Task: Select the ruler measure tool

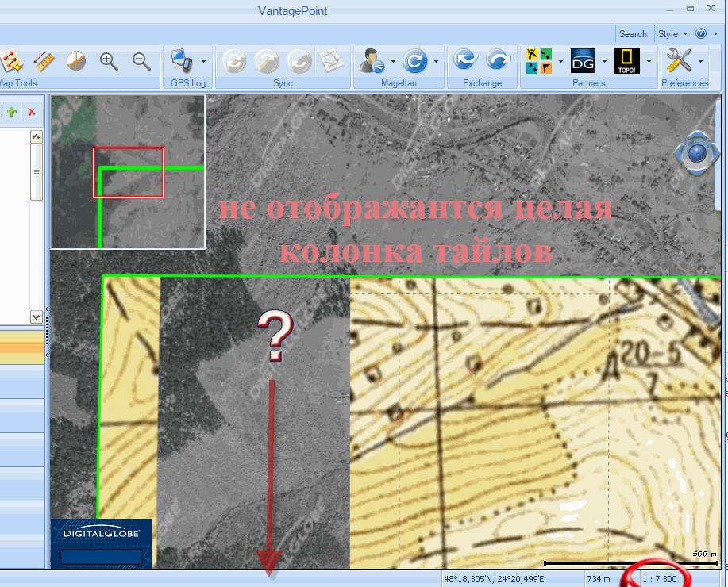Action: [44, 61]
